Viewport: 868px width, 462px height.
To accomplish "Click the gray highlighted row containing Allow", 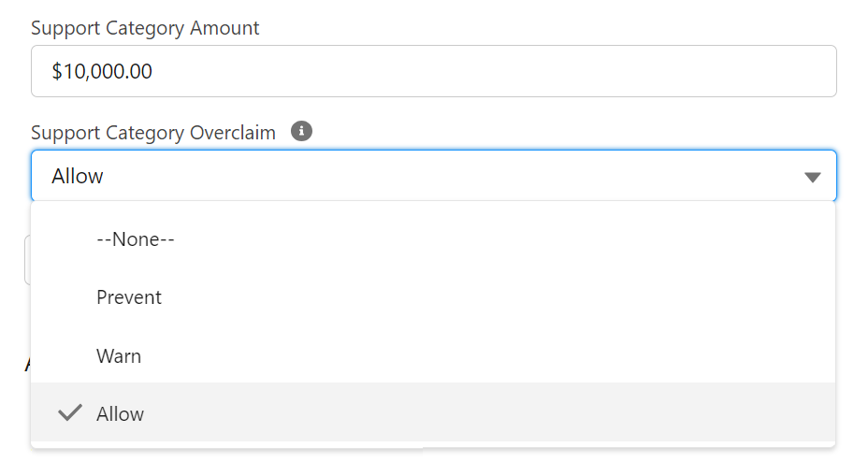I will coord(433,412).
